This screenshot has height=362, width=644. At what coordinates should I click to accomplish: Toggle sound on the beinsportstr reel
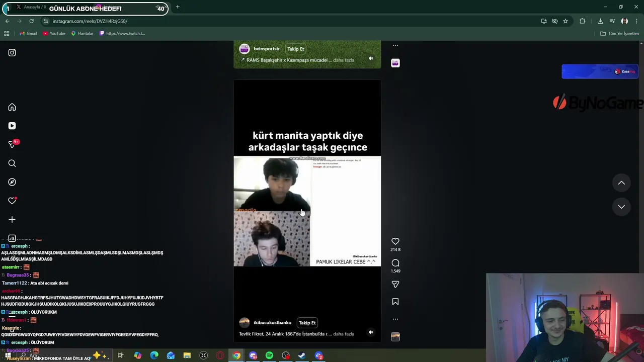371,58
